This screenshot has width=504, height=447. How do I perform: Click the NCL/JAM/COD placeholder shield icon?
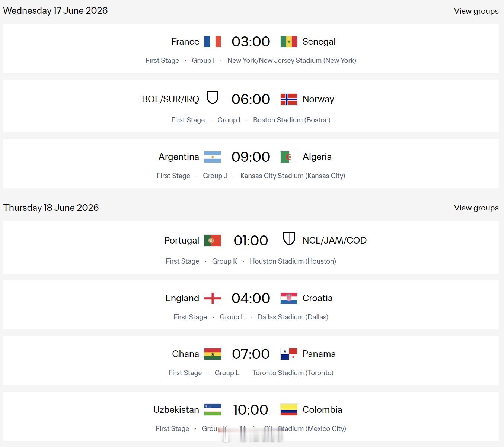(289, 239)
